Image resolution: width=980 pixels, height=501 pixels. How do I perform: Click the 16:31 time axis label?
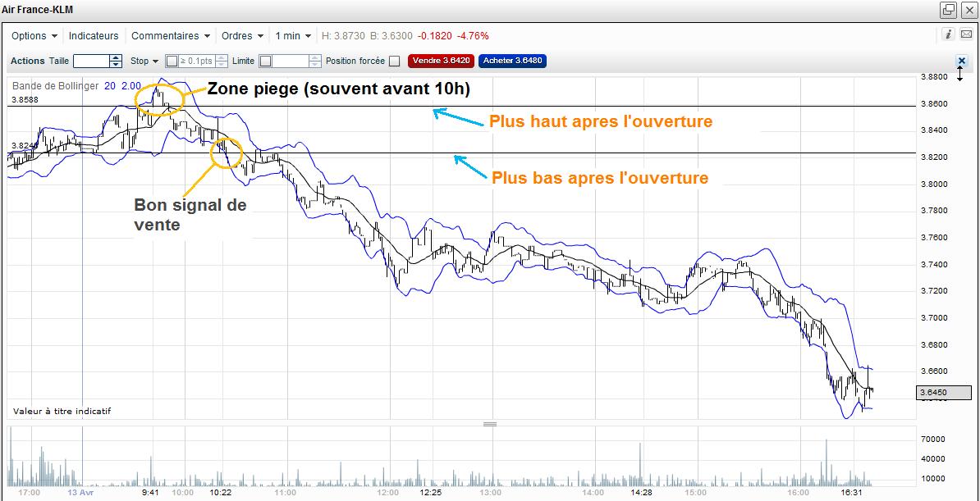[x=853, y=492]
